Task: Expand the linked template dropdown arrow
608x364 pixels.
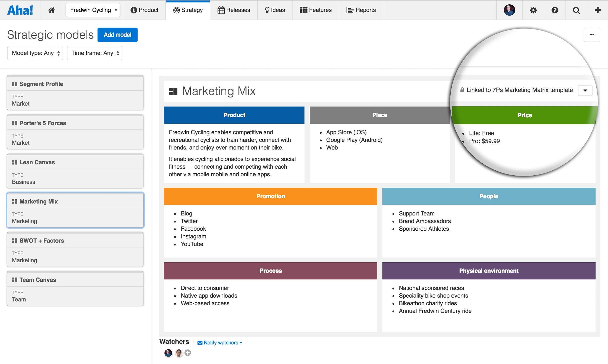Action: tap(585, 90)
